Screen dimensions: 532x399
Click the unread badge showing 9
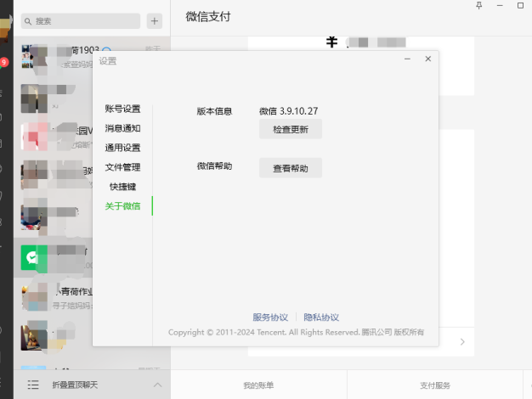coord(4,62)
